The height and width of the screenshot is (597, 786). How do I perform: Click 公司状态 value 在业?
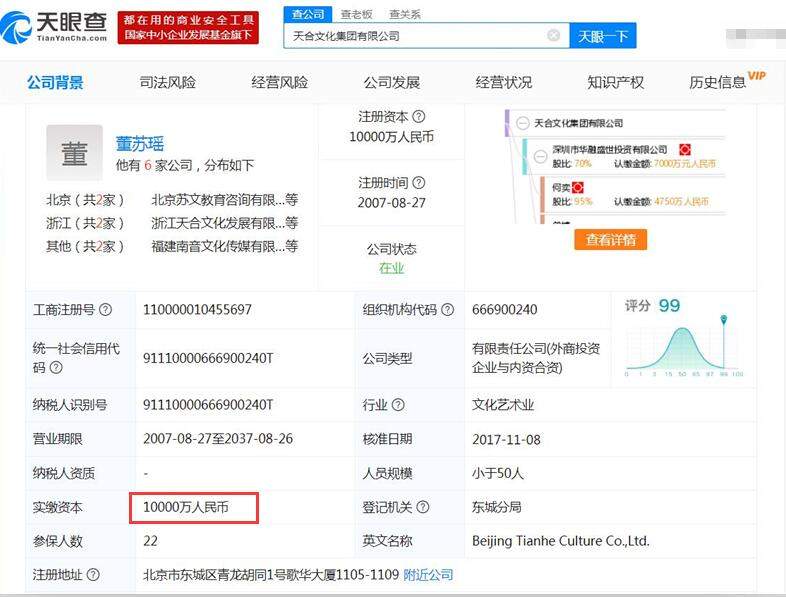click(391, 268)
